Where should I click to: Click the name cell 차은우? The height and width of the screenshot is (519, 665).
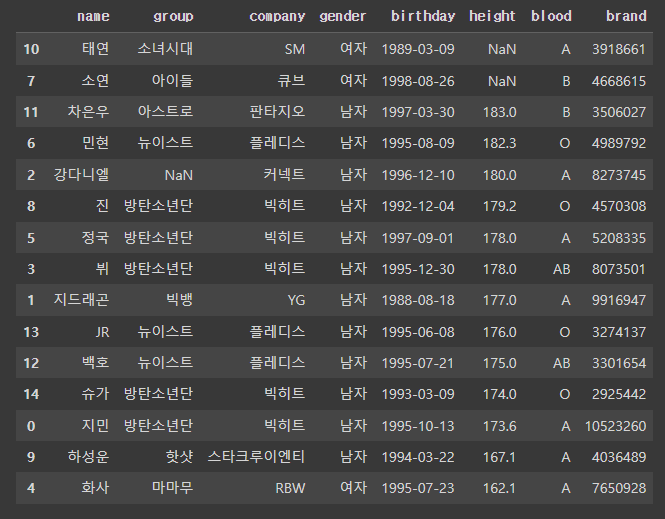tap(88, 112)
